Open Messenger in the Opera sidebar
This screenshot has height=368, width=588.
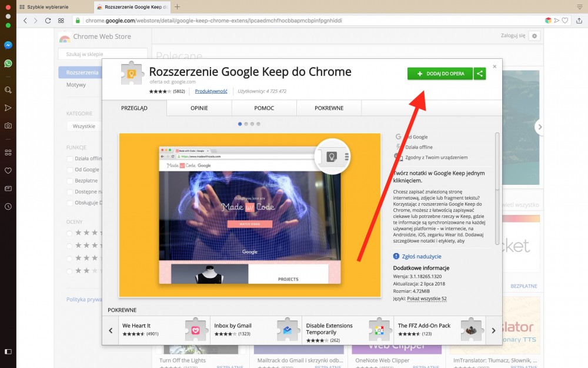pyautogui.click(x=8, y=45)
